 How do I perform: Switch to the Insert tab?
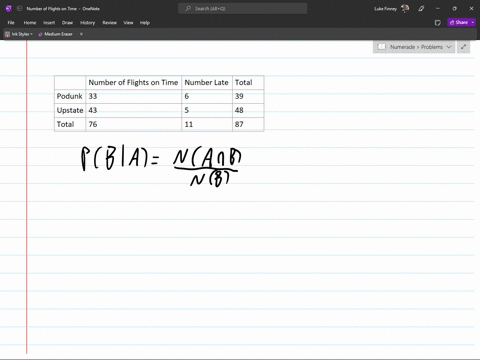coord(49,23)
